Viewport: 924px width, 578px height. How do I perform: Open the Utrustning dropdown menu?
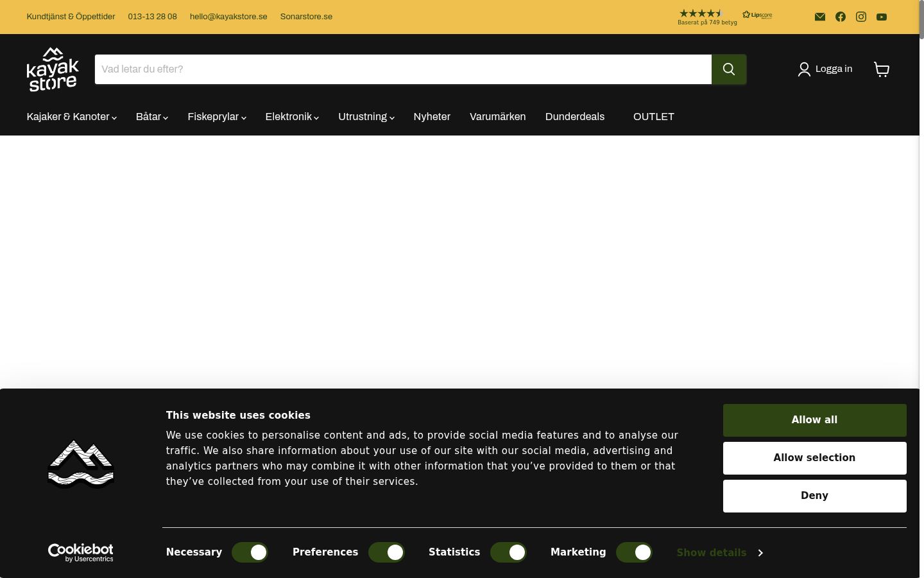(x=366, y=117)
